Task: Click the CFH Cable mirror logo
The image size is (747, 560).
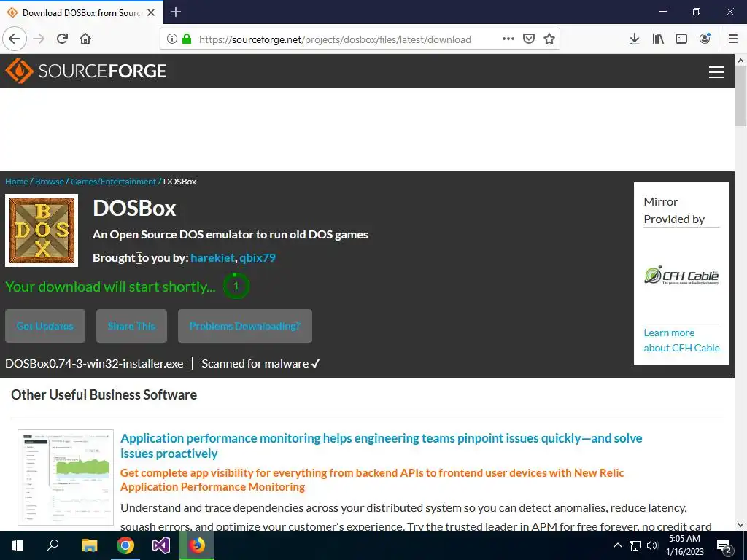Action: pyautogui.click(x=681, y=275)
